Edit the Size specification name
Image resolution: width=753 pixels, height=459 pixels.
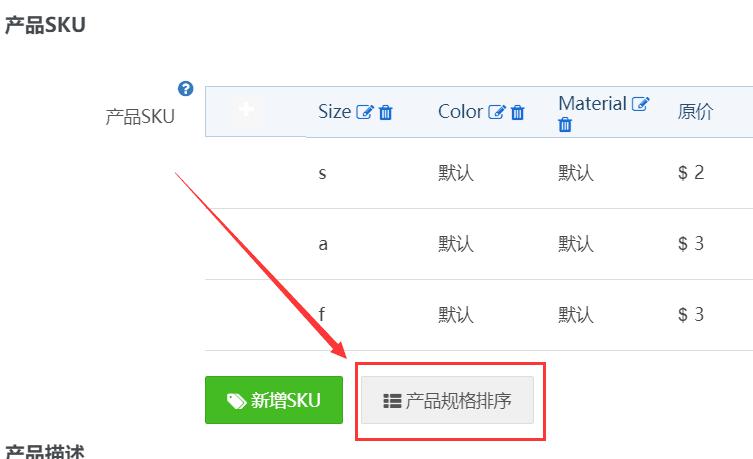coord(364,112)
